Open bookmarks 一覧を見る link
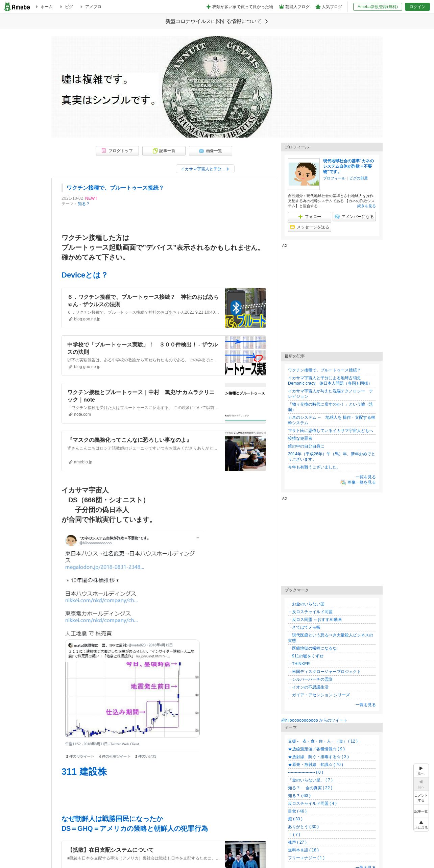 pyautogui.click(x=365, y=705)
